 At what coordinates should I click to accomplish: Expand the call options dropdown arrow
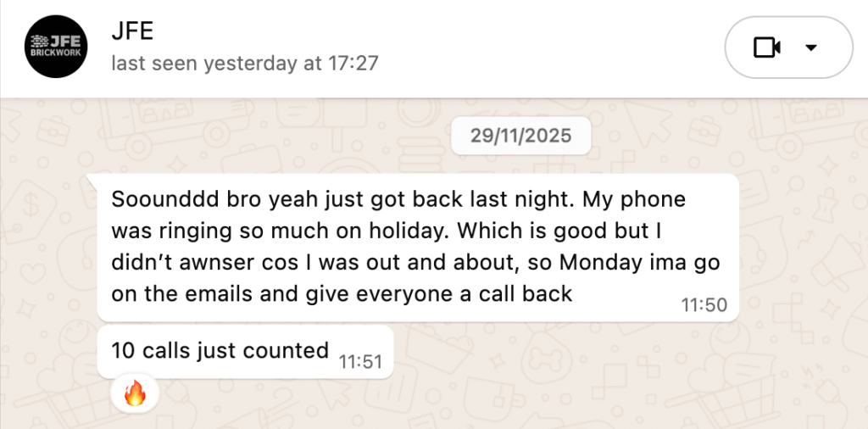[811, 47]
